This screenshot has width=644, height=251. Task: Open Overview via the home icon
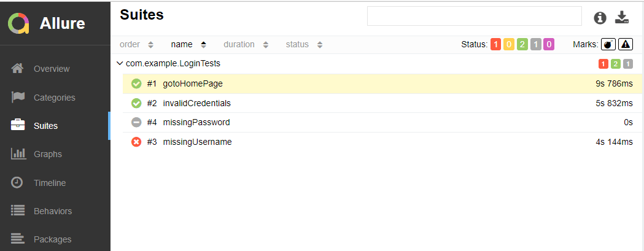click(x=18, y=69)
